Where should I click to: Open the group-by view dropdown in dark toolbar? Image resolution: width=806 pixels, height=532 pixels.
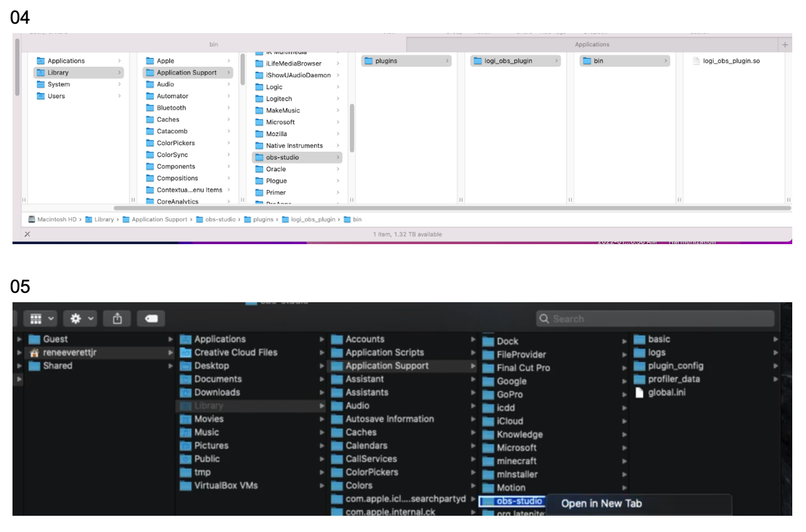point(41,318)
